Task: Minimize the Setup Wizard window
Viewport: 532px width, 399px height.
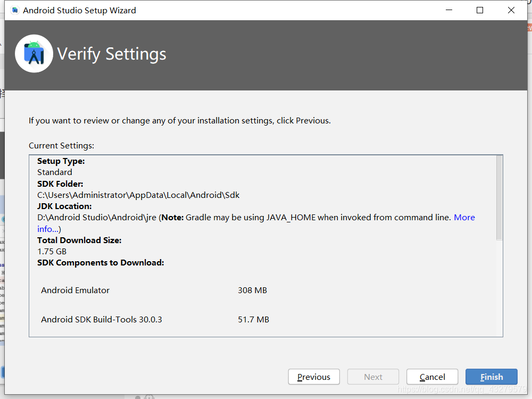Action: coord(449,10)
